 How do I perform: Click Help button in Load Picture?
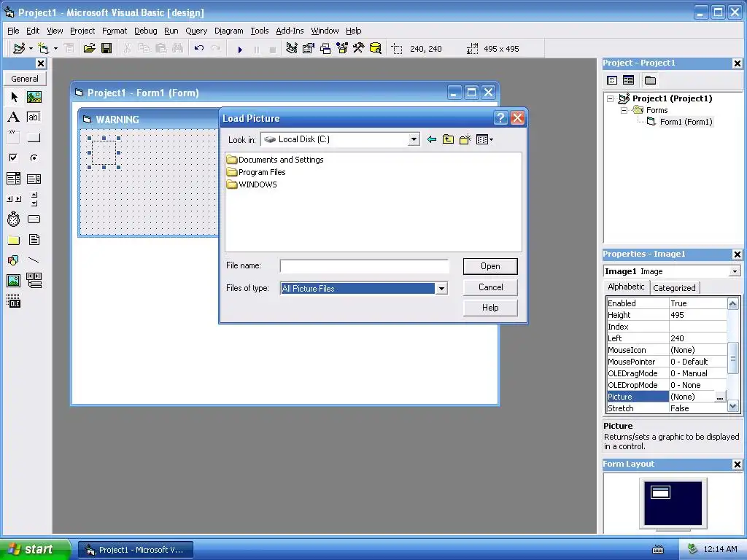point(490,308)
